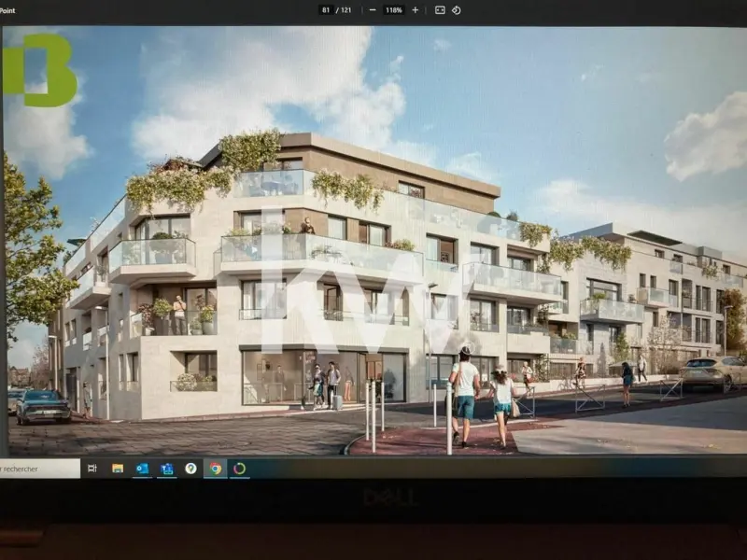Open File Explorer from the taskbar

pyautogui.click(x=118, y=468)
